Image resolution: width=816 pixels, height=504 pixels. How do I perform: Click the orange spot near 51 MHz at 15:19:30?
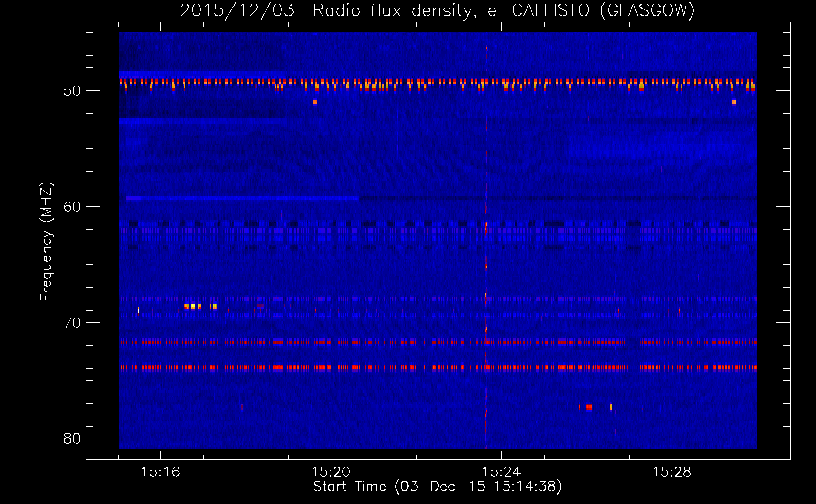315,102
